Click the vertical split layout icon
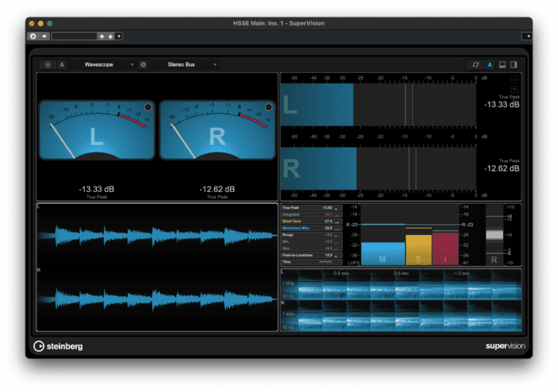 pos(514,65)
